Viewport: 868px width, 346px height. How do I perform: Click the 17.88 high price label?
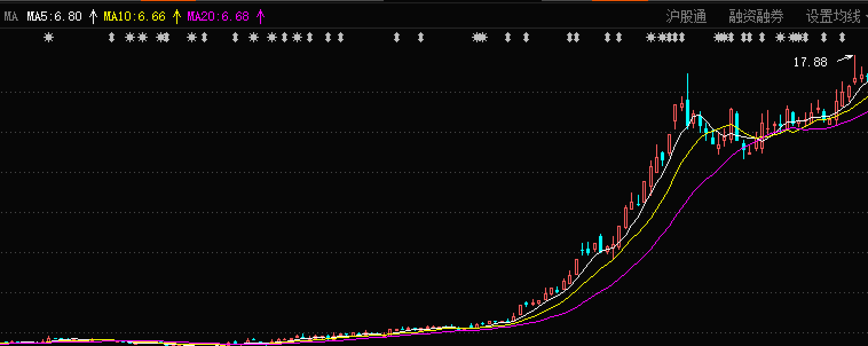pyautogui.click(x=810, y=62)
